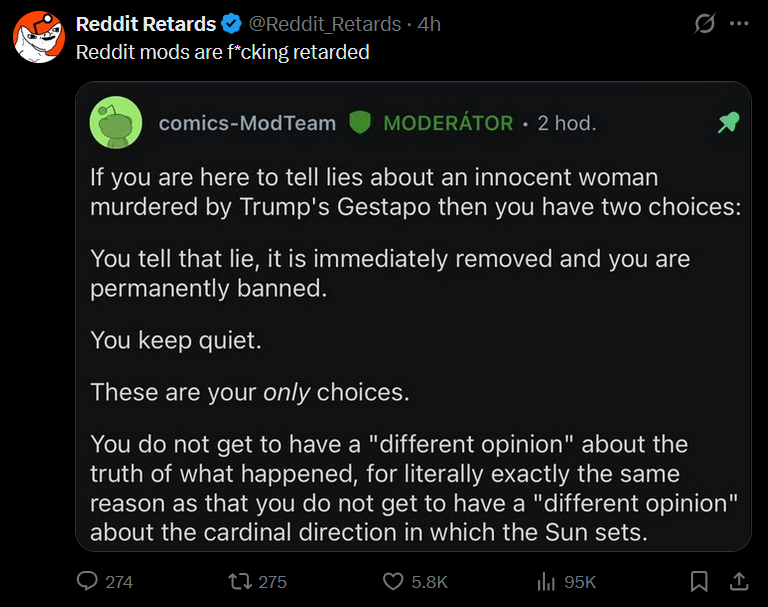Image resolution: width=768 pixels, height=607 pixels.
Task: Open the share upload icon
Action: [739, 582]
